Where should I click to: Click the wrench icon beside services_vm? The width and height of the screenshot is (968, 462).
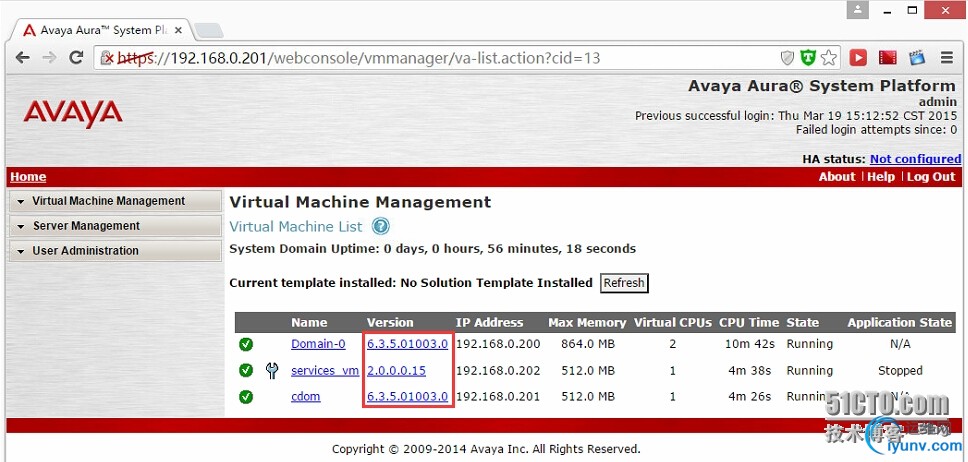click(x=272, y=371)
